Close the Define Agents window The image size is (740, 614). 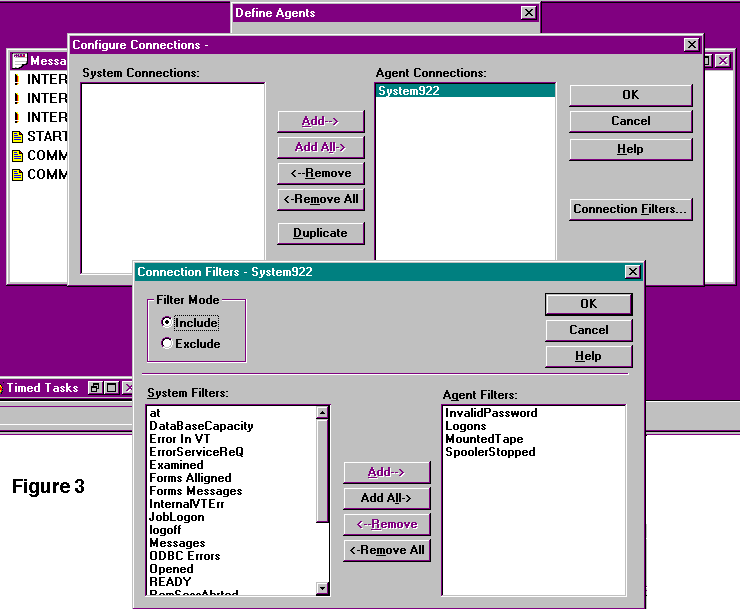tap(528, 13)
